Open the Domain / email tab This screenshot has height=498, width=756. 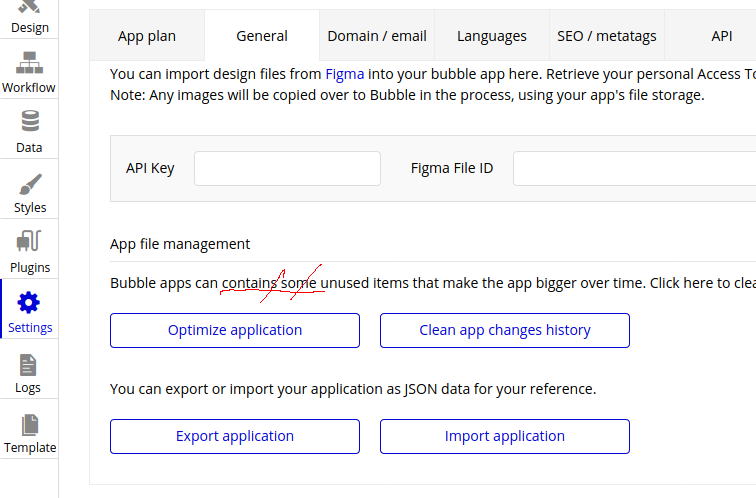pos(377,36)
